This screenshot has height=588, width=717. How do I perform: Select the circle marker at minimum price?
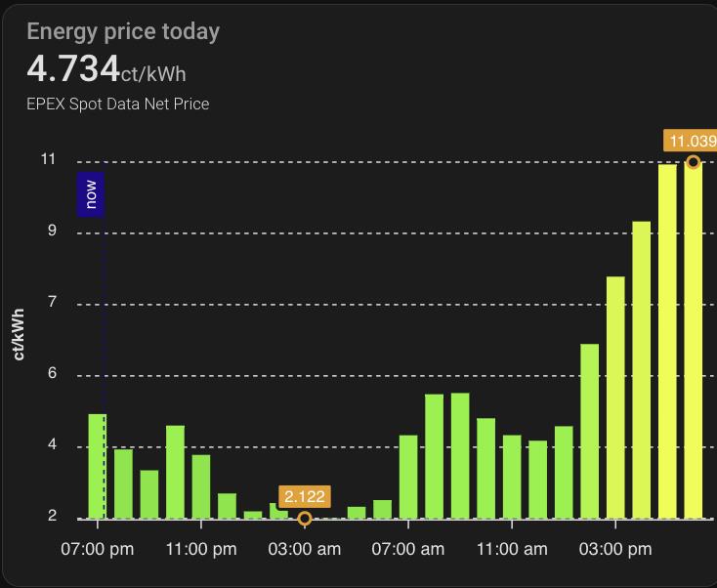coord(305,519)
